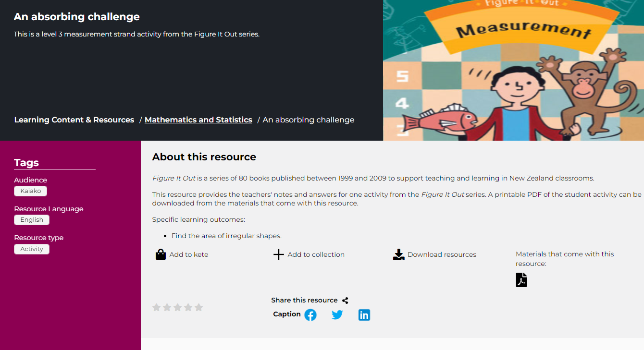Click the Download resources text
Viewport: 644px width, 350px height.
pos(442,254)
